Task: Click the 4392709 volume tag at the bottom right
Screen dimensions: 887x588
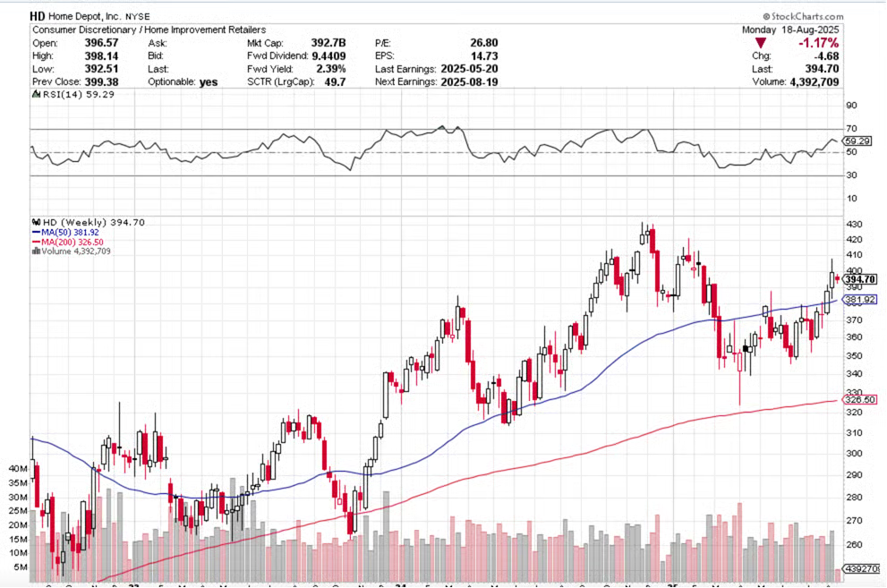Action: 861,568
